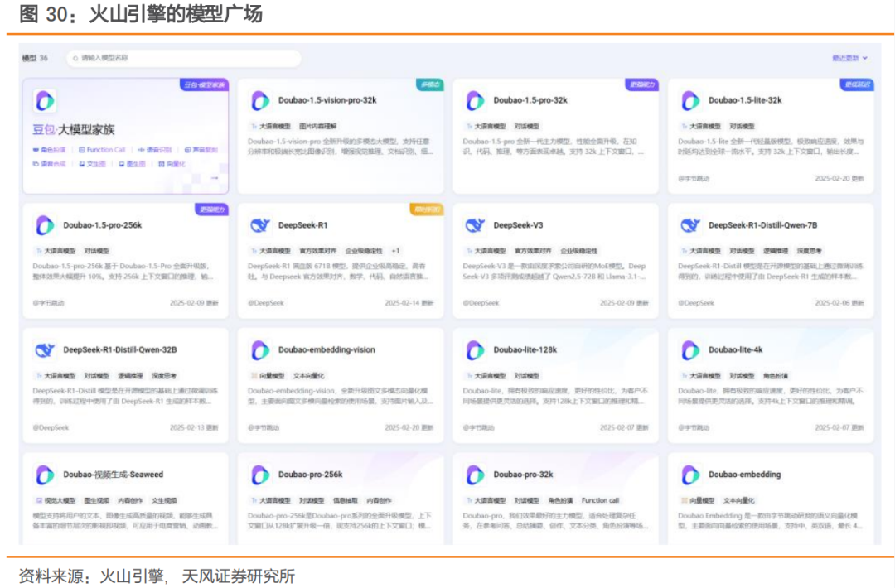Click the Doubao-embedding logo icon
The width and height of the screenshot is (895, 588).
(690, 475)
